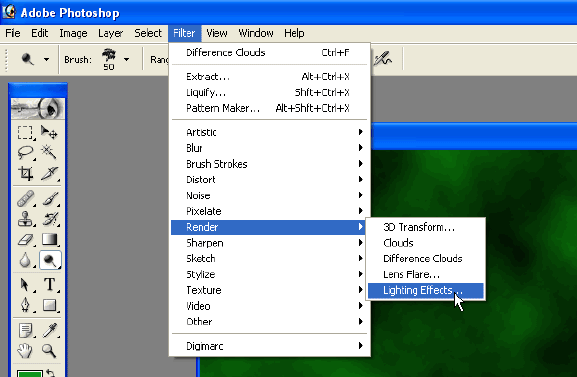This screenshot has height=377, width=577.
Task: Open the Layer menu
Action: point(110,33)
